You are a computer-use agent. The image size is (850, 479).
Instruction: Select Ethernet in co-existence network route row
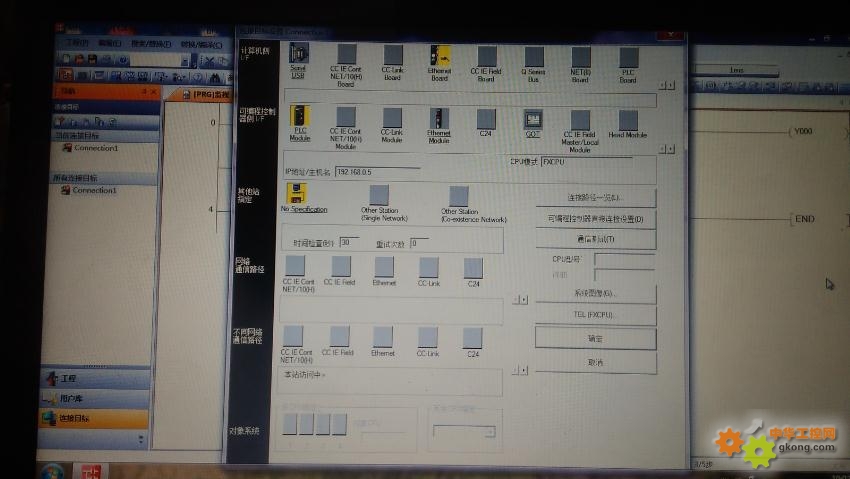pos(383,337)
